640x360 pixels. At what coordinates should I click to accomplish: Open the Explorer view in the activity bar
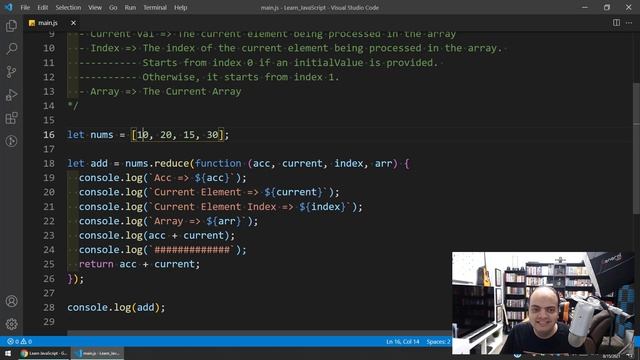pyautogui.click(x=11, y=26)
